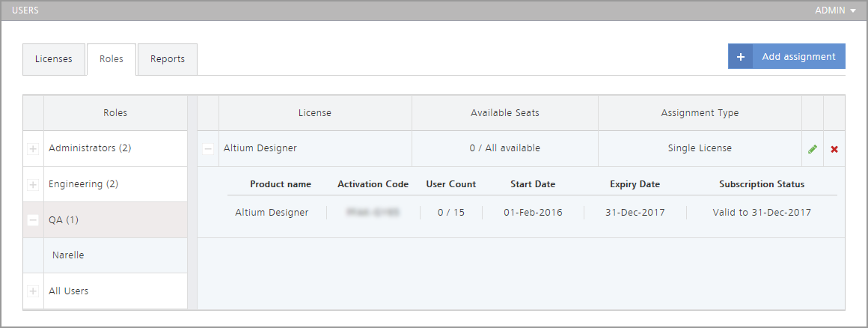The height and width of the screenshot is (328, 868).
Task: Collapse the QA (1) role
Action: tap(33, 220)
